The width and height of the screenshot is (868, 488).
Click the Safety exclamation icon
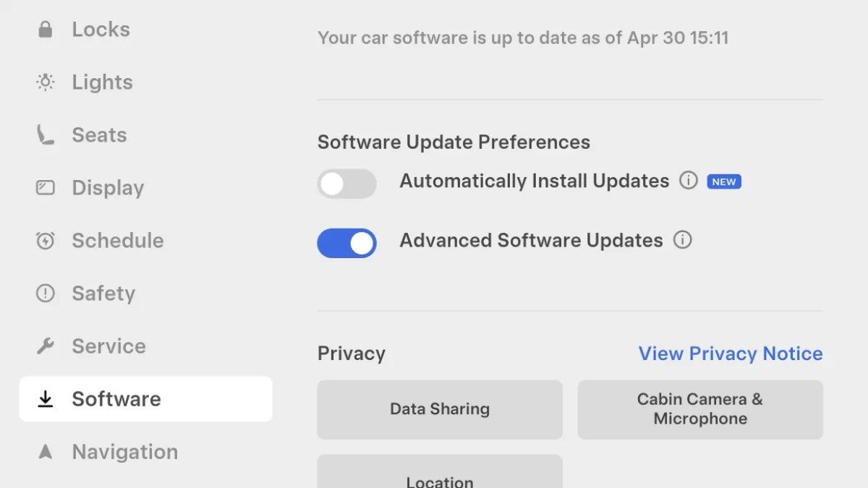point(46,294)
